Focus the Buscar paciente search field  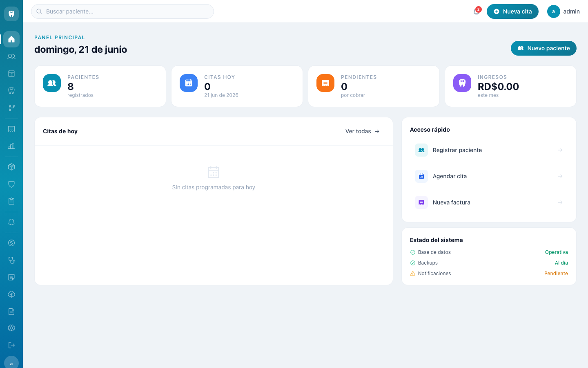pyautogui.click(x=122, y=11)
